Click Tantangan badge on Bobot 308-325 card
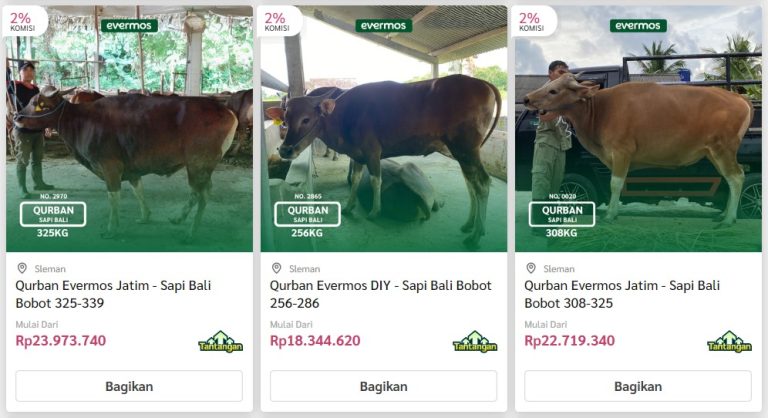This screenshot has width=768, height=418. coord(729,341)
